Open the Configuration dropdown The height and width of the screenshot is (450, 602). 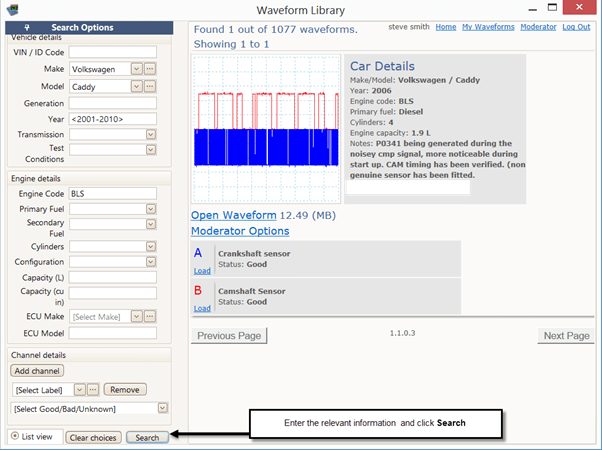click(x=151, y=261)
